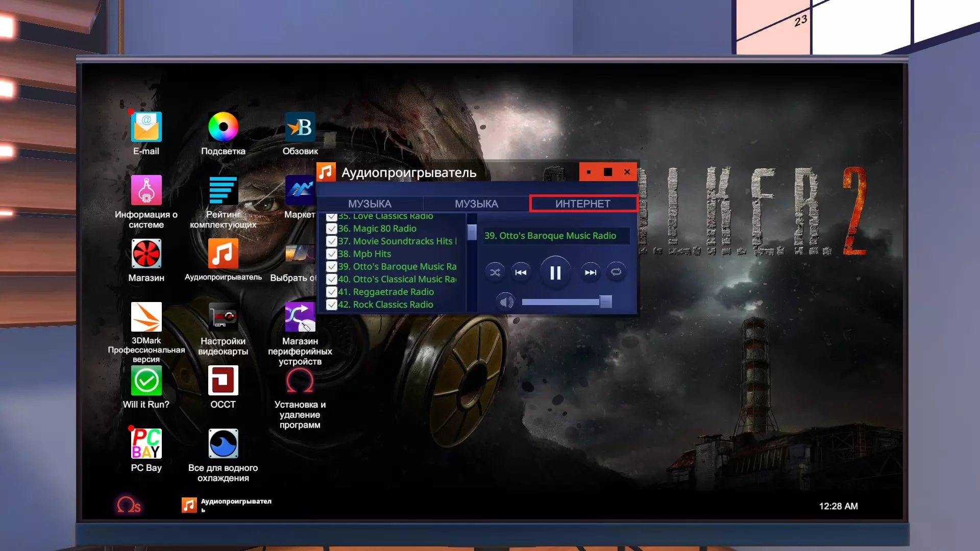The image size is (980, 551).
Task: Switch to the ИНТЕРНЕТ tab
Action: click(583, 204)
